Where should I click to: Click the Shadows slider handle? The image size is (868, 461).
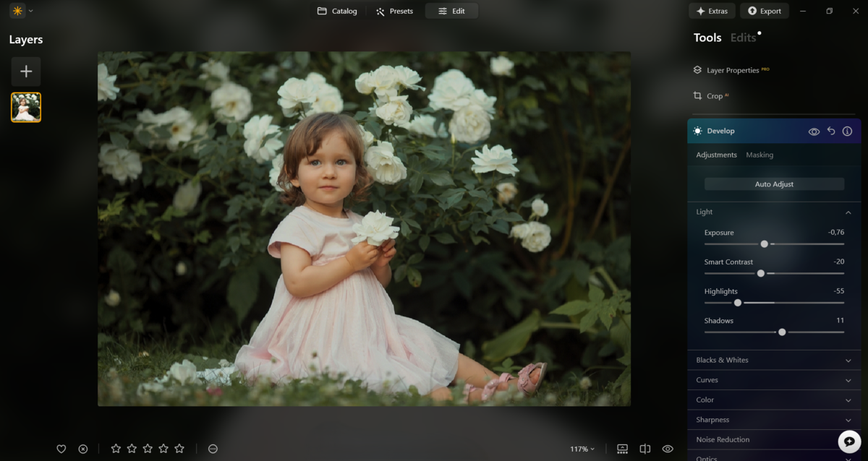click(782, 332)
